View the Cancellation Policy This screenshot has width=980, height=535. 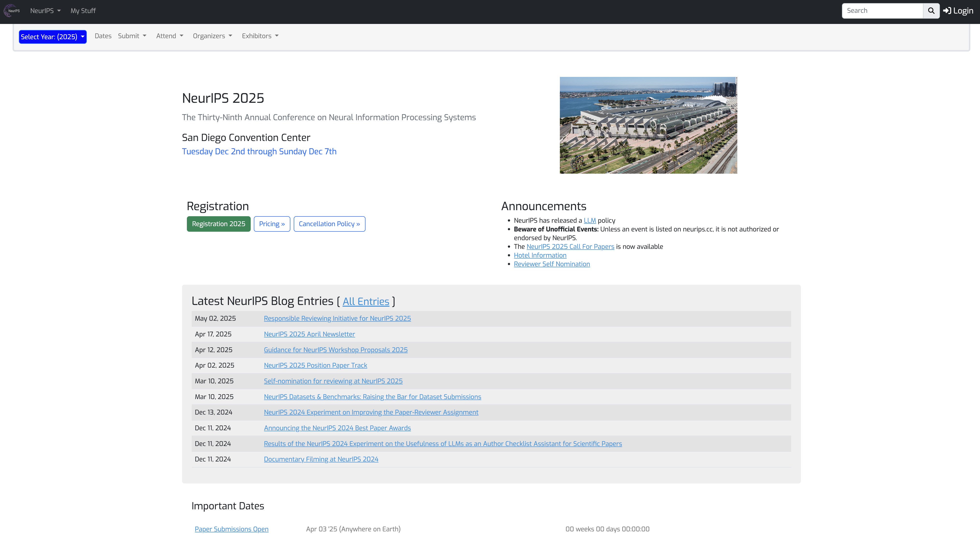(x=329, y=224)
